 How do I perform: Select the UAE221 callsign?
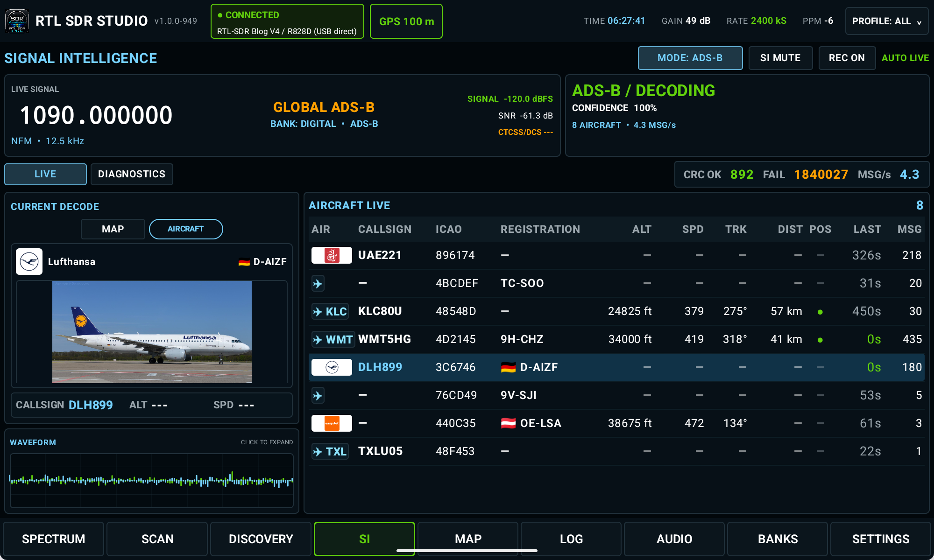[x=380, y=255]
